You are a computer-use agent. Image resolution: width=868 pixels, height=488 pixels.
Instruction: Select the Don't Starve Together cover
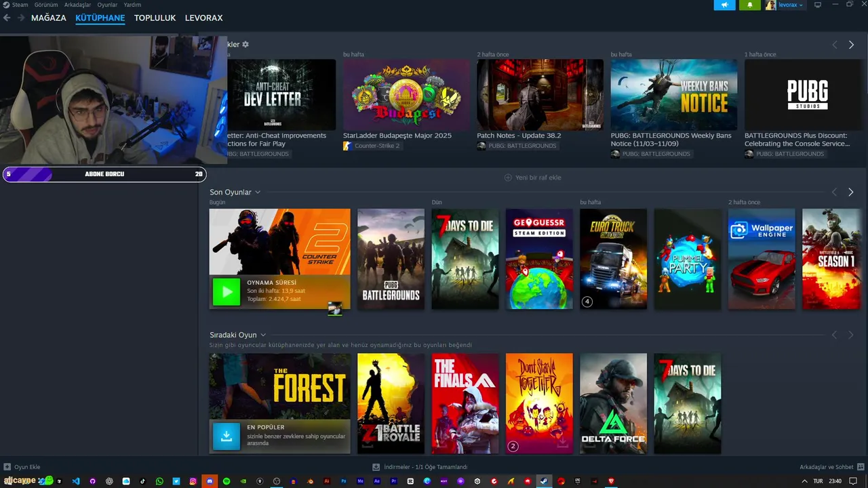(x=539, y=403)
